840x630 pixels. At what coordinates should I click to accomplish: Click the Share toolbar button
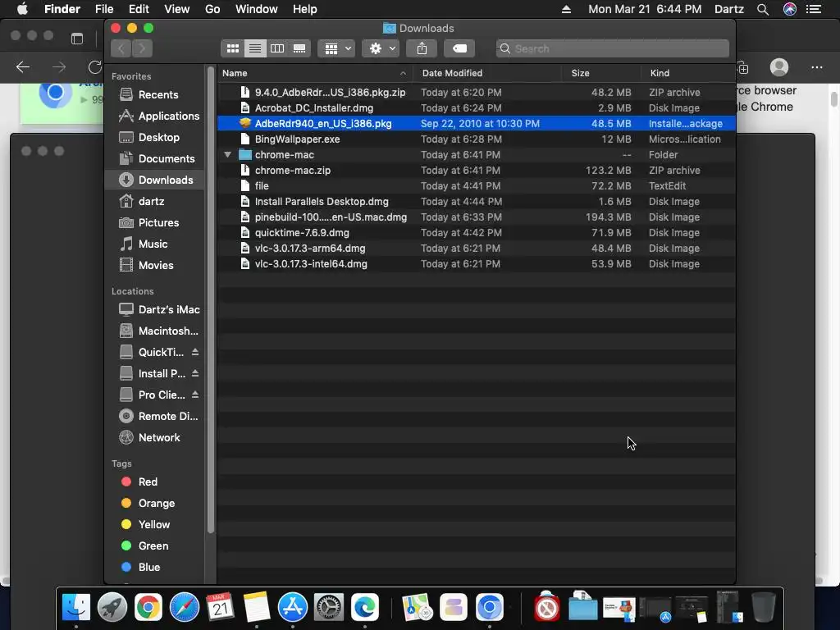(422, 48)
